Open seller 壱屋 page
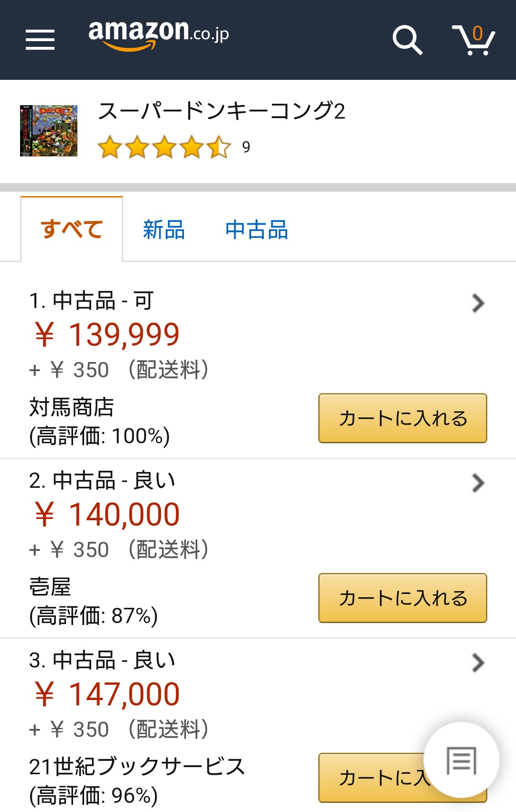This screenshot has width=516, height=812. (50, 587)
